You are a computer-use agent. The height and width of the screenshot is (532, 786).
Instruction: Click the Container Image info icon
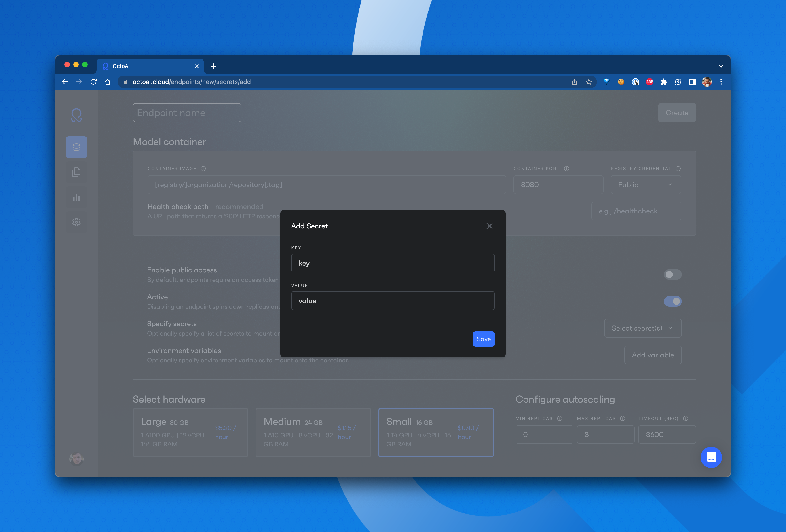(203, 168)
